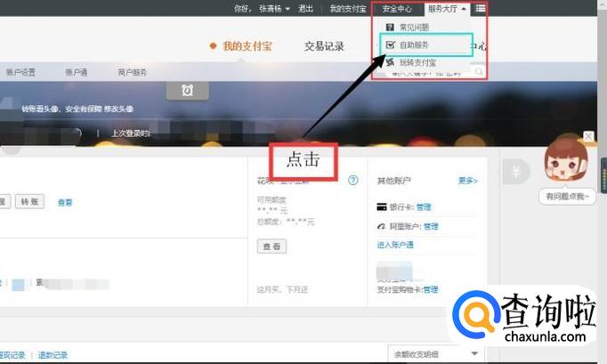Click the question mark icon beside 常见问题
This screenshot has height=364, width=607.
[390, 27]
